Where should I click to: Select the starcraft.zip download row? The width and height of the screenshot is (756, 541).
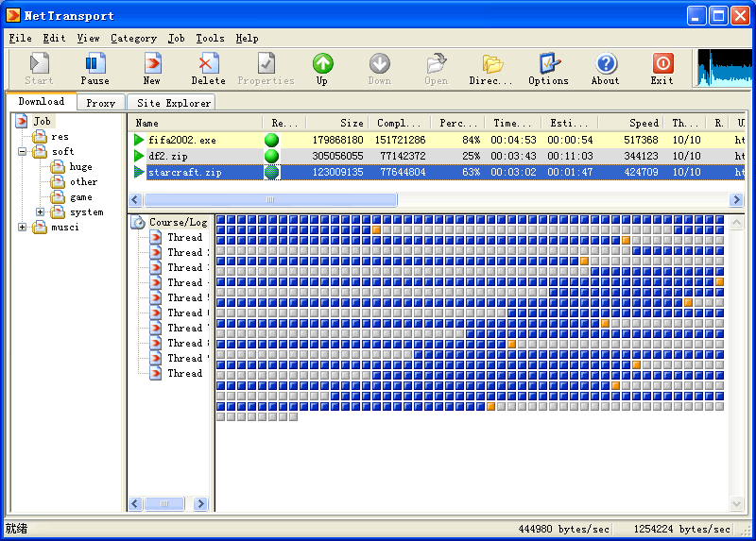(x=437, y=172)
